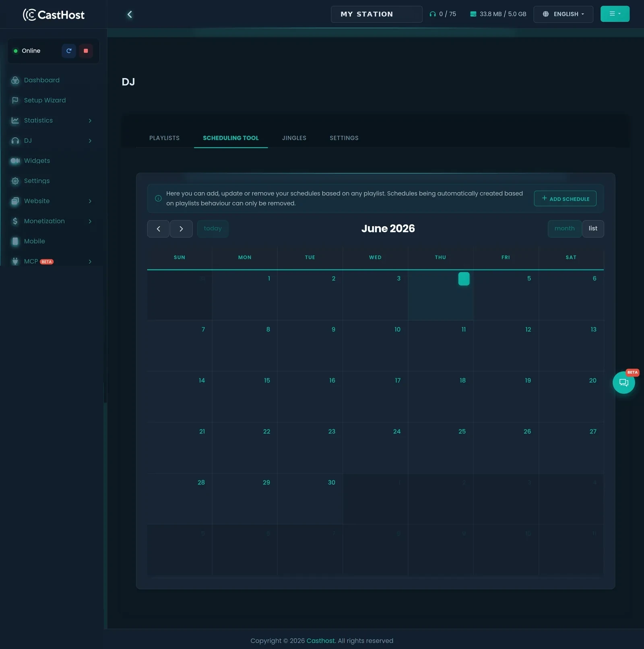Viewport: 644px width, 649px height.
Task: Click the storage usage indicator
Action: pyautogui.click(x=498, y=14)
